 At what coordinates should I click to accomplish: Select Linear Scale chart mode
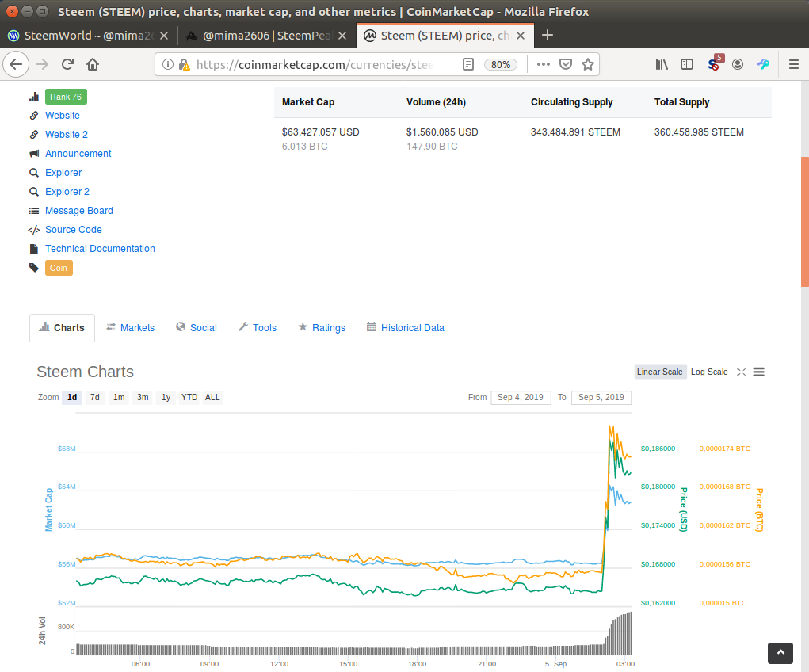click(x=659, y=372)
